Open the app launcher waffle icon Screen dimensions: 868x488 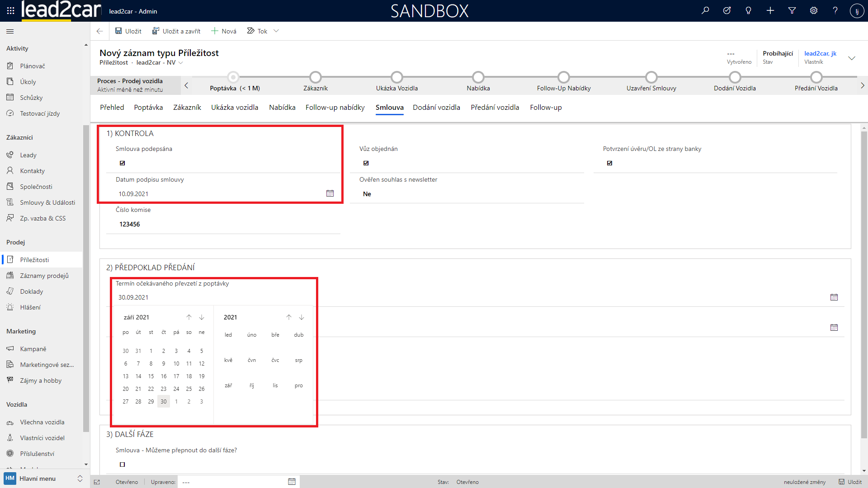(11, 10)
